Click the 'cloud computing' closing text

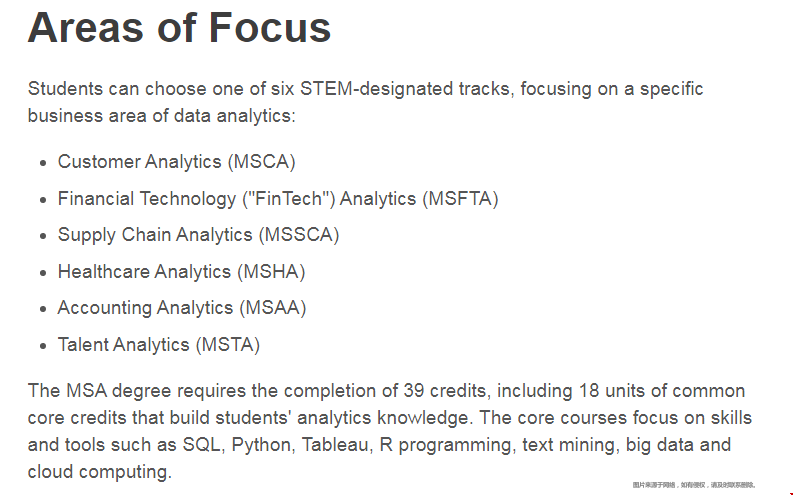click(100, 472)
